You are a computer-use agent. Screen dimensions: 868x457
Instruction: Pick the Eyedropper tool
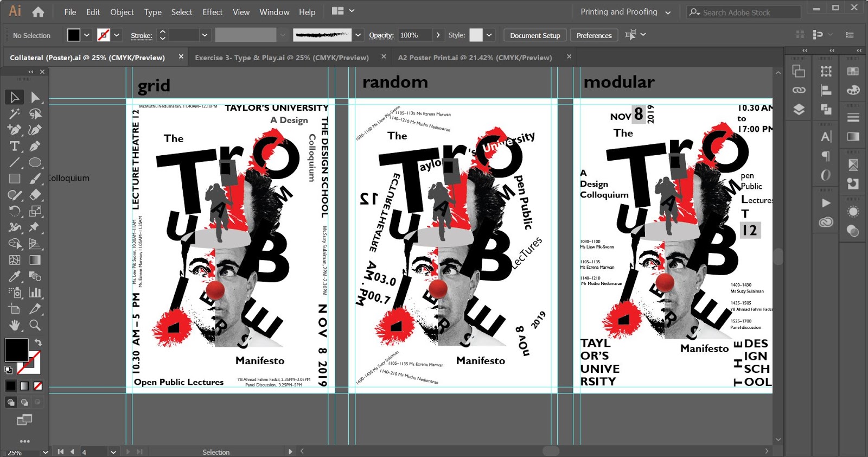pos(15,276)
